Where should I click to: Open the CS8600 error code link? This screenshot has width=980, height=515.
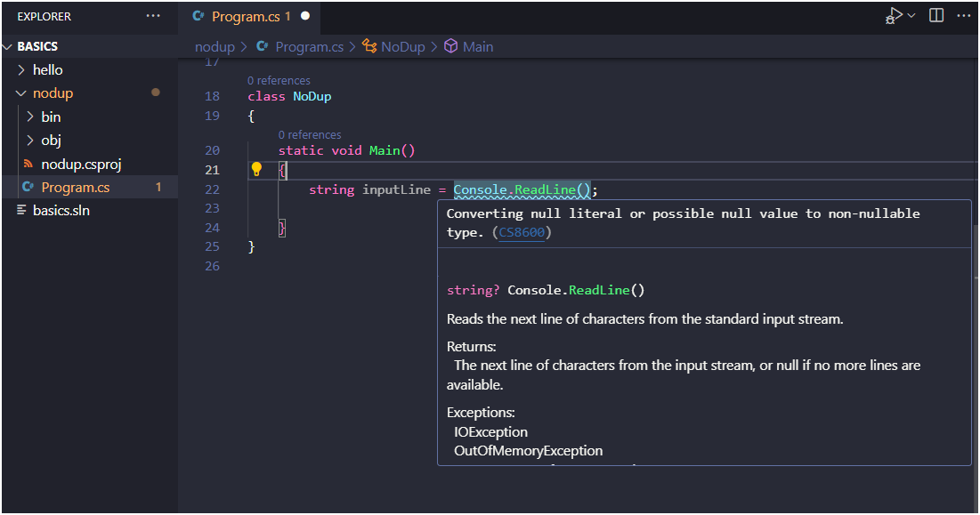click(520, 231)
